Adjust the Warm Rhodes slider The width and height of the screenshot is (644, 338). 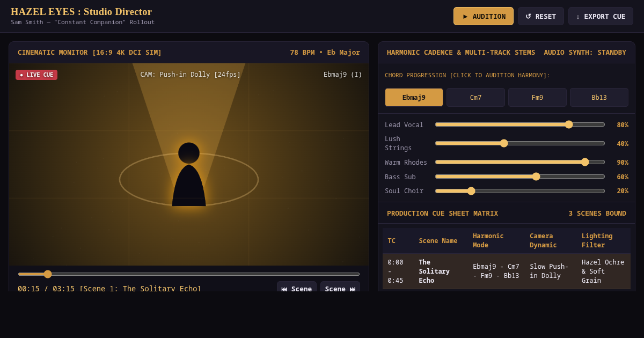point(520,162)
